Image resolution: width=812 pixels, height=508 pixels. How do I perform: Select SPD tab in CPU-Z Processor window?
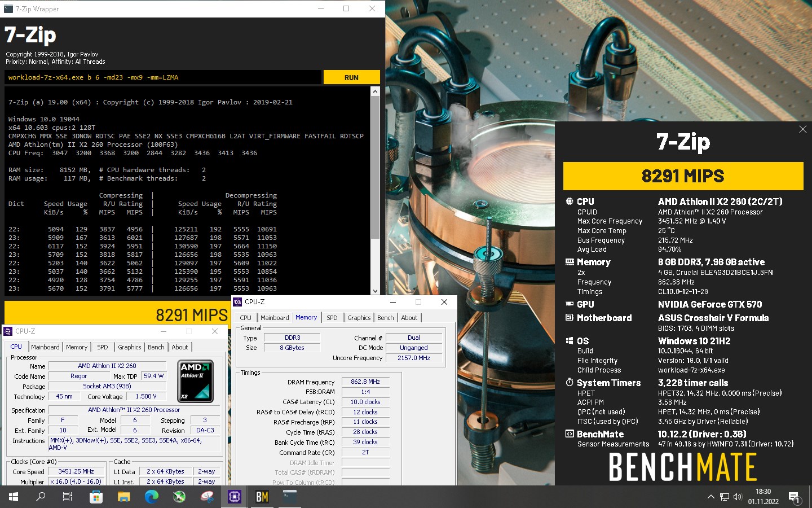click(103, 347)
